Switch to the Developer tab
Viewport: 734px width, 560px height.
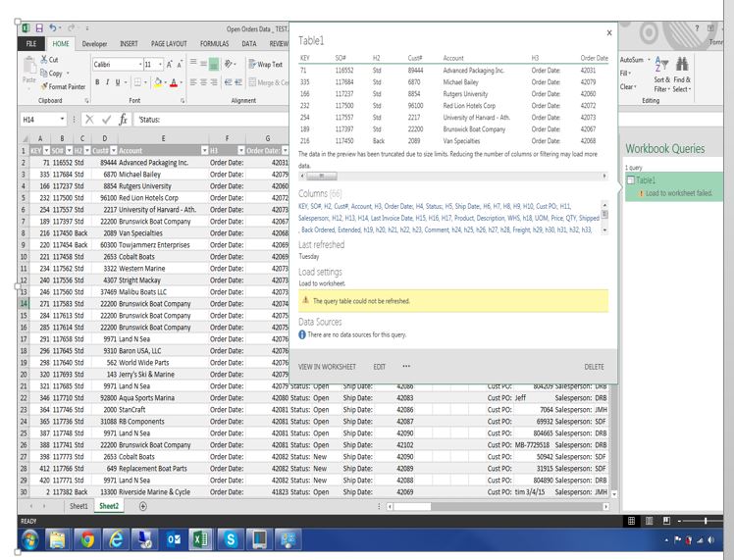(94, 43)
